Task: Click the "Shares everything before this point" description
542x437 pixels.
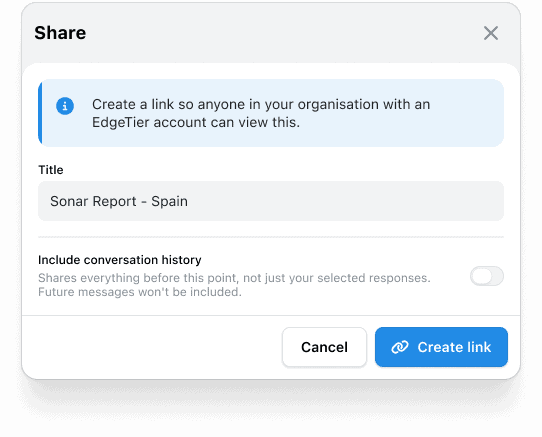Action: coord(234,285)
